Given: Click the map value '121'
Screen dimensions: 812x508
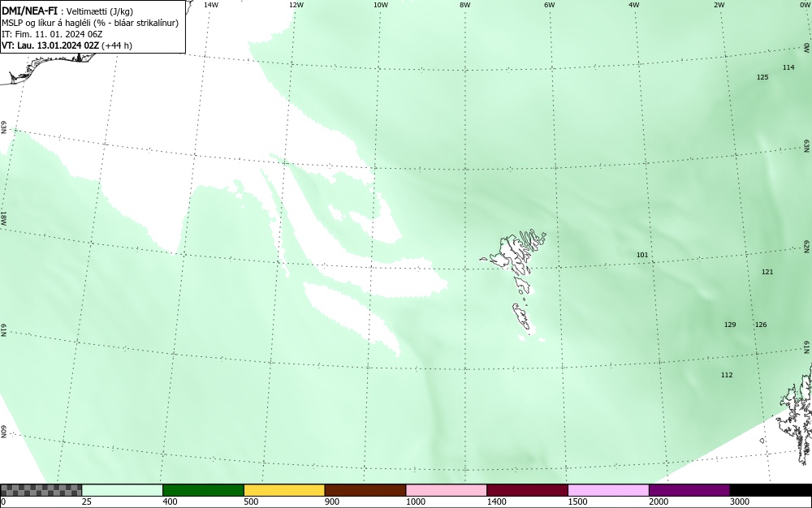Looking at the screenshot, I should [x=767, y=272].
